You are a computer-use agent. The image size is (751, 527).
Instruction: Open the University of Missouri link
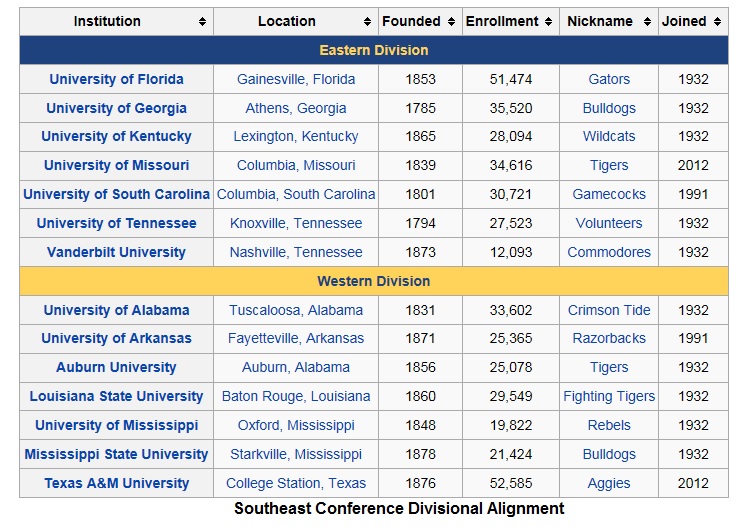pos(116,165)
